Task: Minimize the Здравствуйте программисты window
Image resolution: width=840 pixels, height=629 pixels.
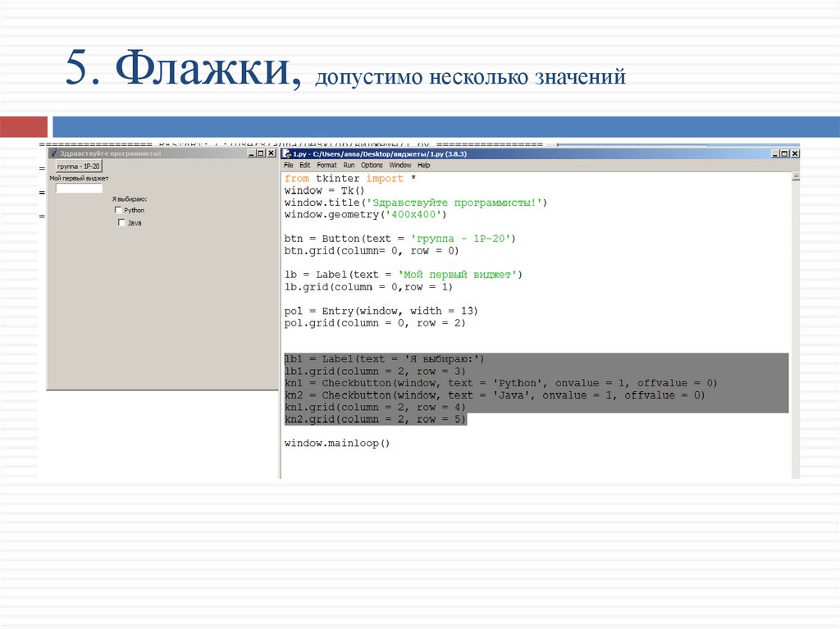Action: [250, 153]
